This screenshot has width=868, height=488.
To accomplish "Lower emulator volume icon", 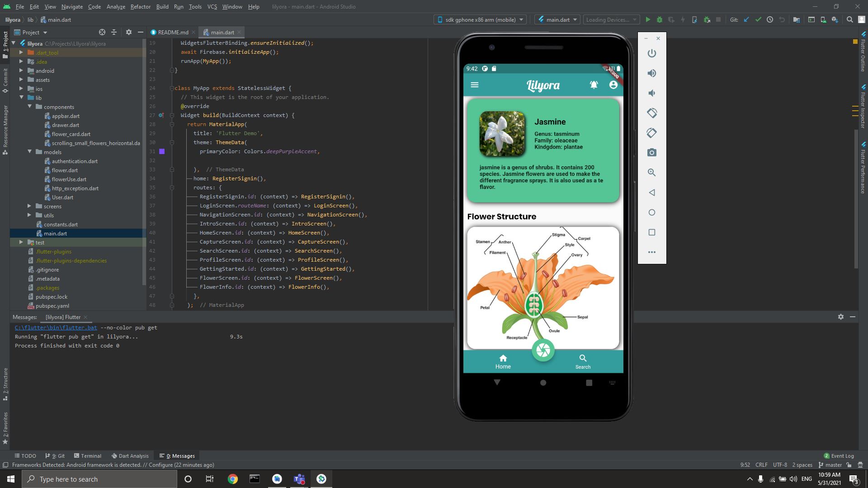I will (x=651, y=93).
